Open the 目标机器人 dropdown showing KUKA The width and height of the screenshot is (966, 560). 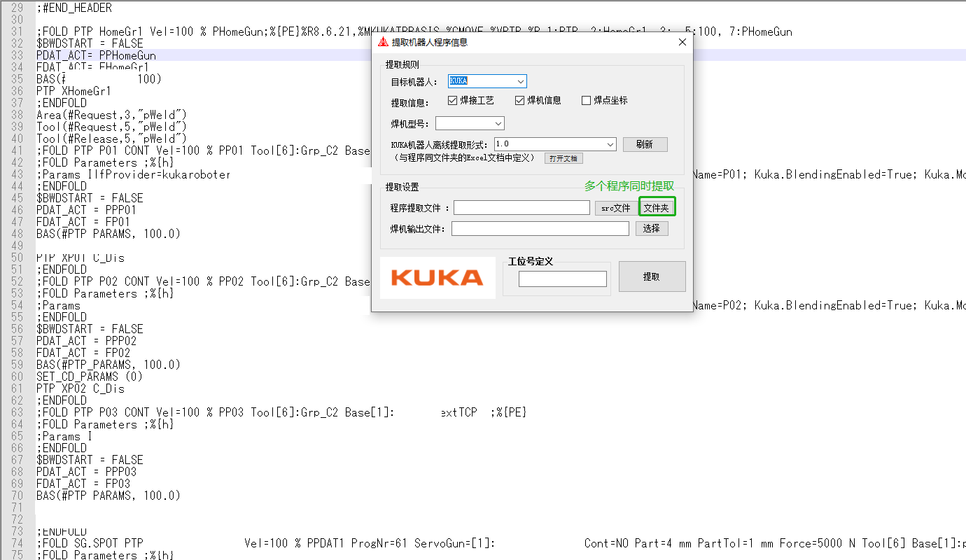[519, 80]
